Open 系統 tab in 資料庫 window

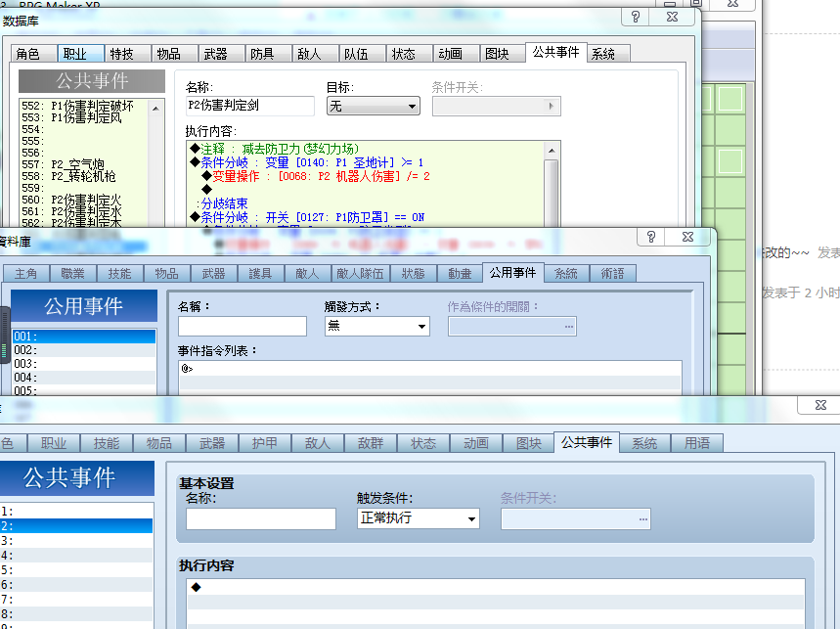(566, 273)
